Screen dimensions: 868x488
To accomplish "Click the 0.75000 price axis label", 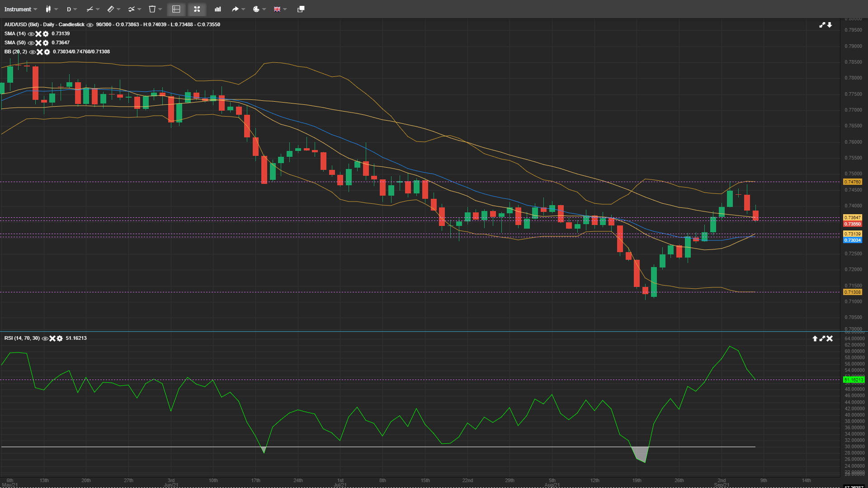I will [x=853, y=174].
